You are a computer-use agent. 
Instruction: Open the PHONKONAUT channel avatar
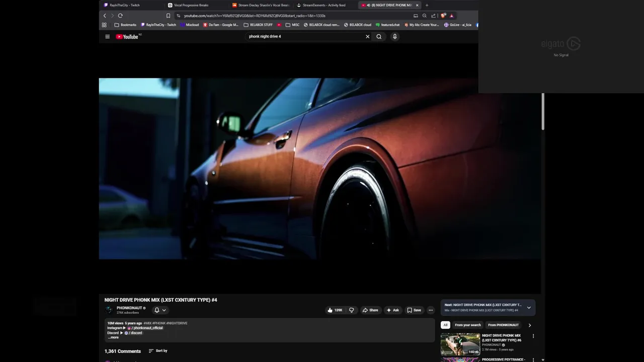(109, 310)
